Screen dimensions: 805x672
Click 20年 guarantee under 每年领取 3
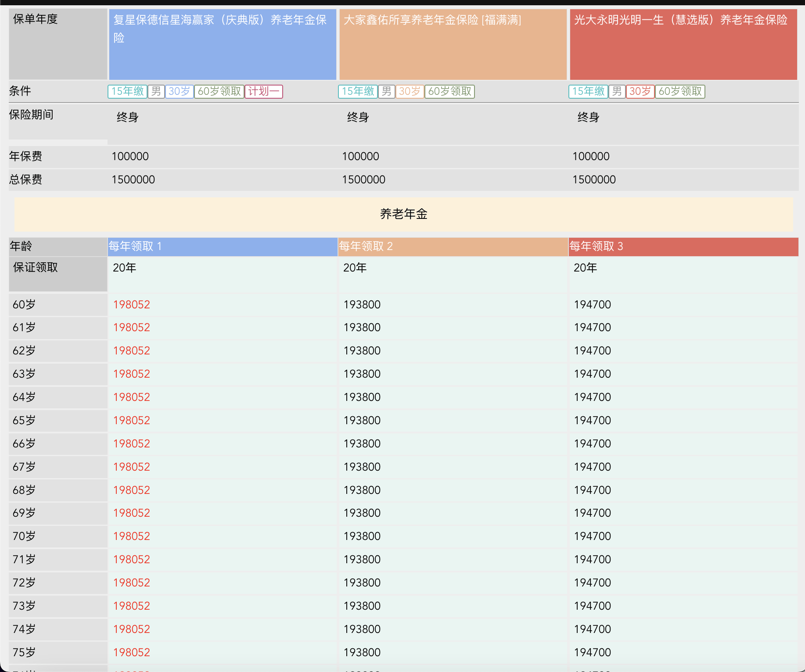(x=585, y=268)
